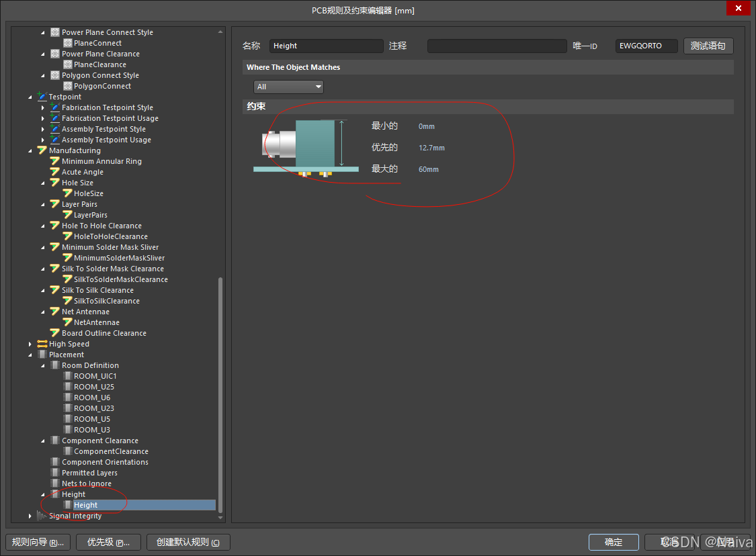Image resolution: width=756 pixels, height=556 pixels.
Task: Click the SilkToSilkClearance rule icon
Action: (67, 301)
